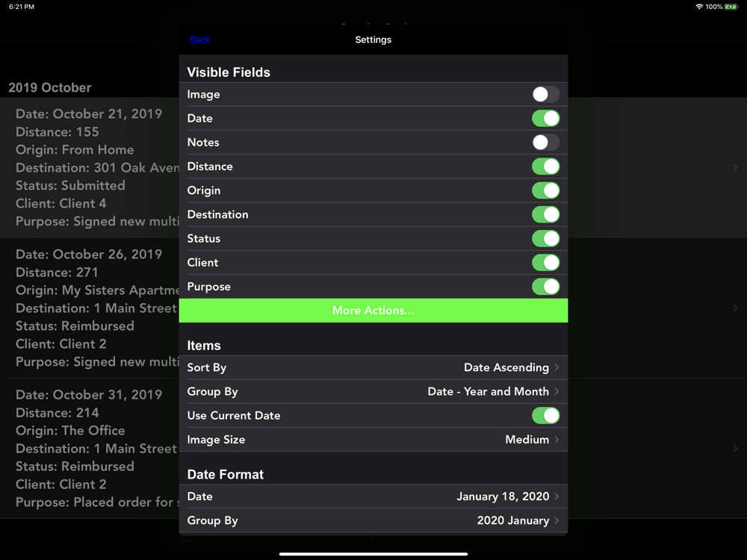Tap the text Origin: From Home

tap(75, 149)
